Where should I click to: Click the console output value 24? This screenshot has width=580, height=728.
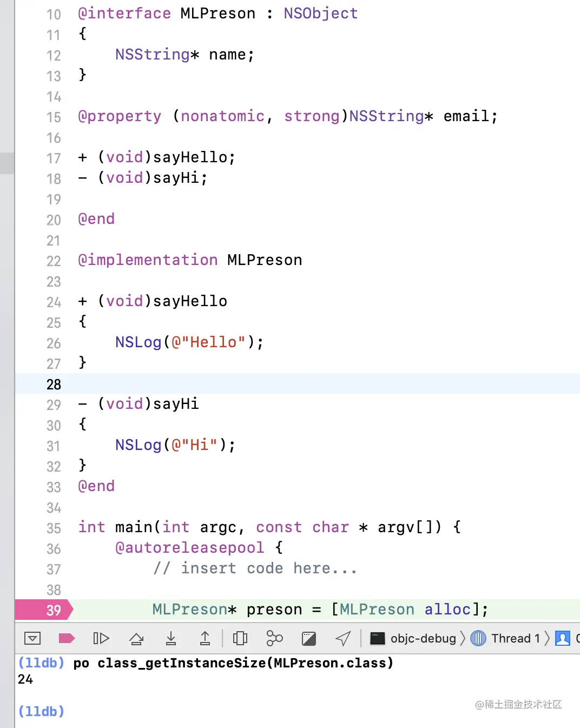[25, 679]
